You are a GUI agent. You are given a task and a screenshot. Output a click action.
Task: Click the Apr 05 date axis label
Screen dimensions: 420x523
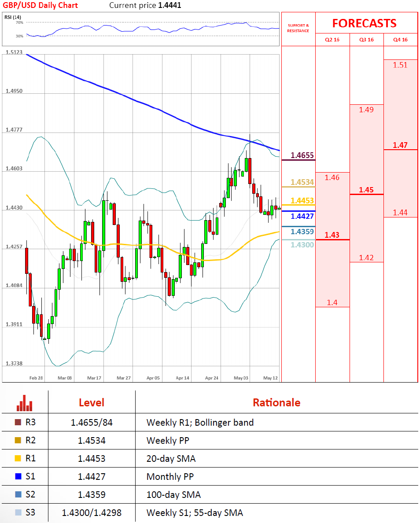(153, 378)
